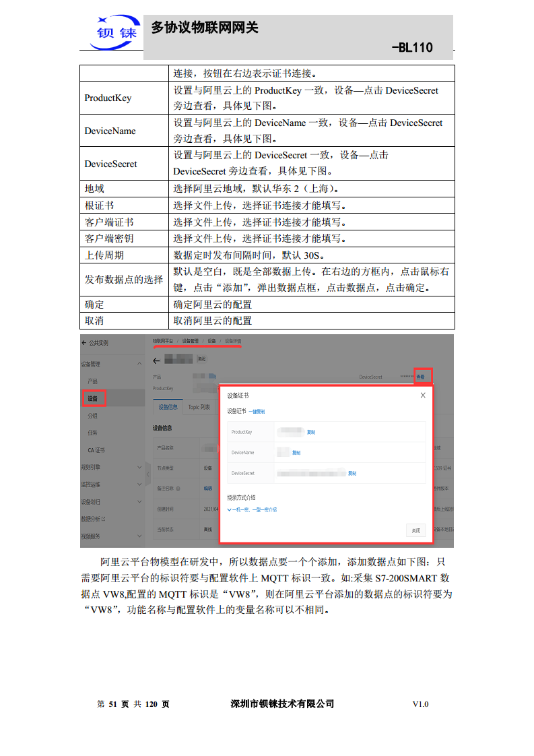The image size is (534, 756).
Task: Click the 确定 table cell
Action: click(124, 305)
